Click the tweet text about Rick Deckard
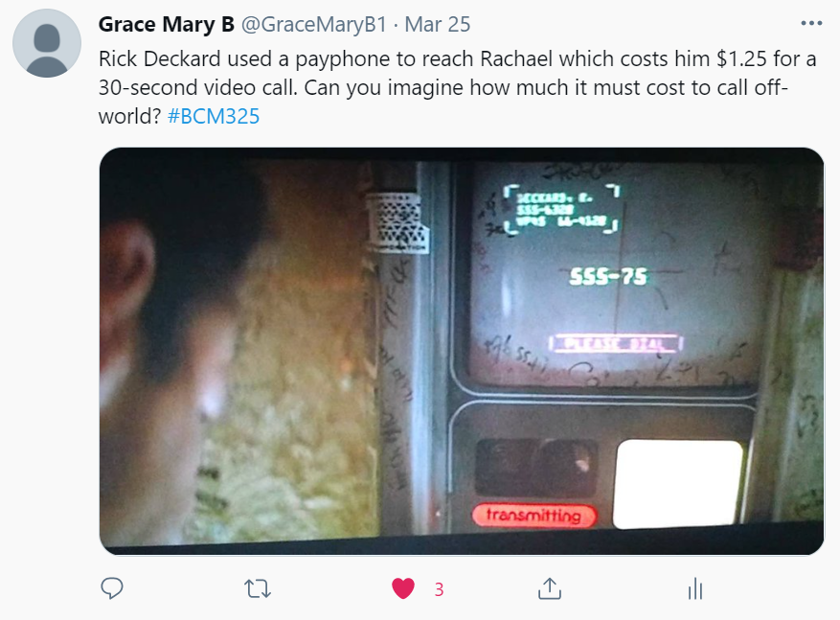 pyautogui.click(x=457, y=87)
